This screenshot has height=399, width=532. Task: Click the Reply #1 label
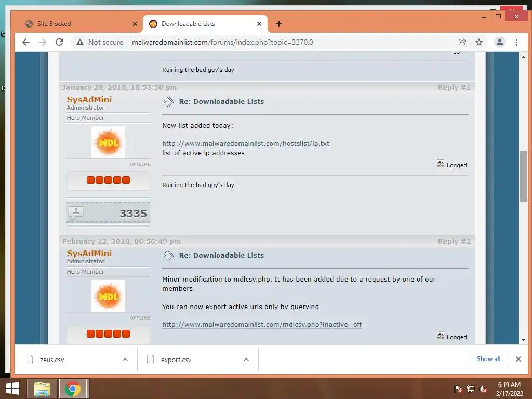tap(454, 87)
